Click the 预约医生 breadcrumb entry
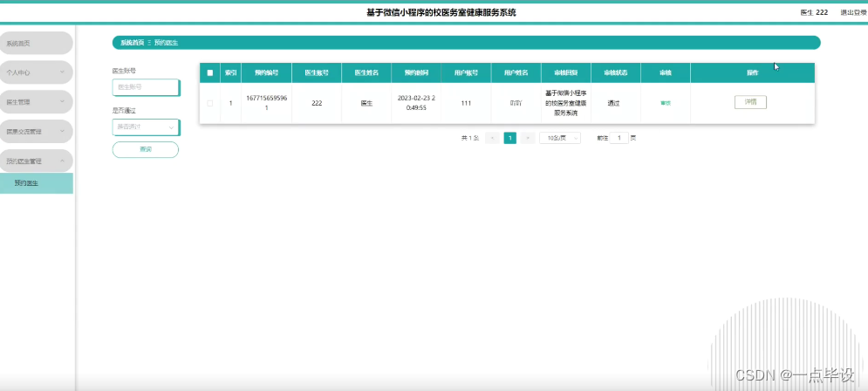Image resolution: width=868 pixels, height=391 pixels. tap(166, 43)
